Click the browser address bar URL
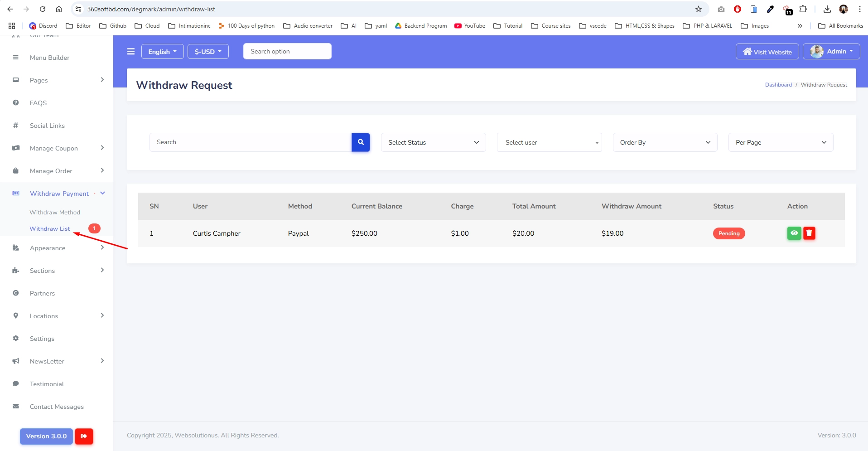Viewport: 868px width, 451px height. (x=151, y=9)
